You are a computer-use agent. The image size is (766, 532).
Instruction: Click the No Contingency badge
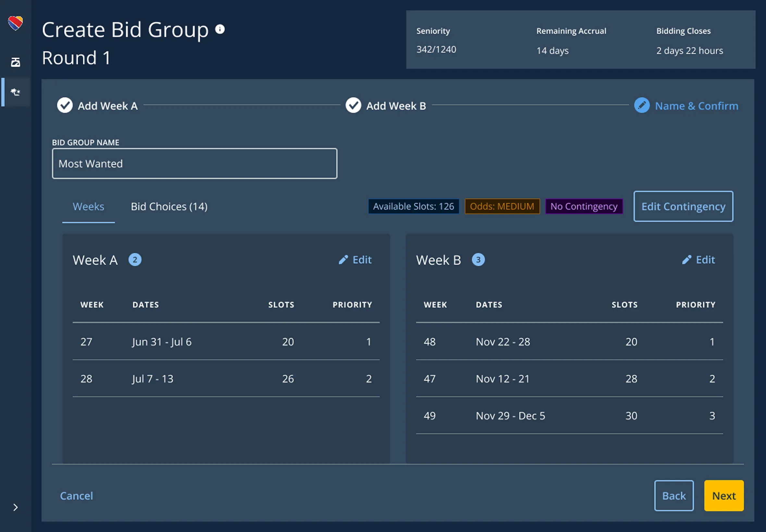pos(584,206)
